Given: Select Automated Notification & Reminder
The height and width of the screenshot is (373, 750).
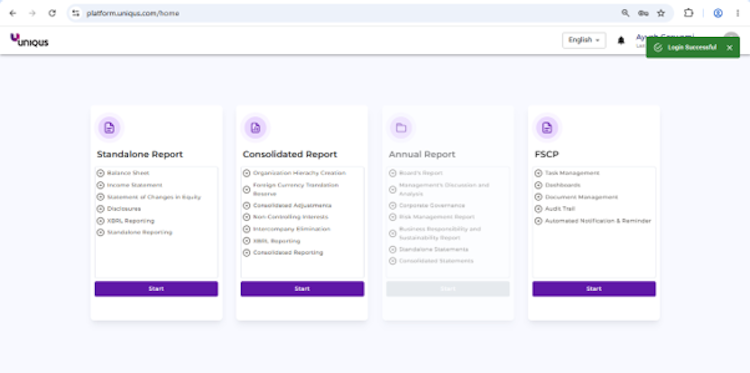Looking at the screenshot, I should (x=598, y=221).
